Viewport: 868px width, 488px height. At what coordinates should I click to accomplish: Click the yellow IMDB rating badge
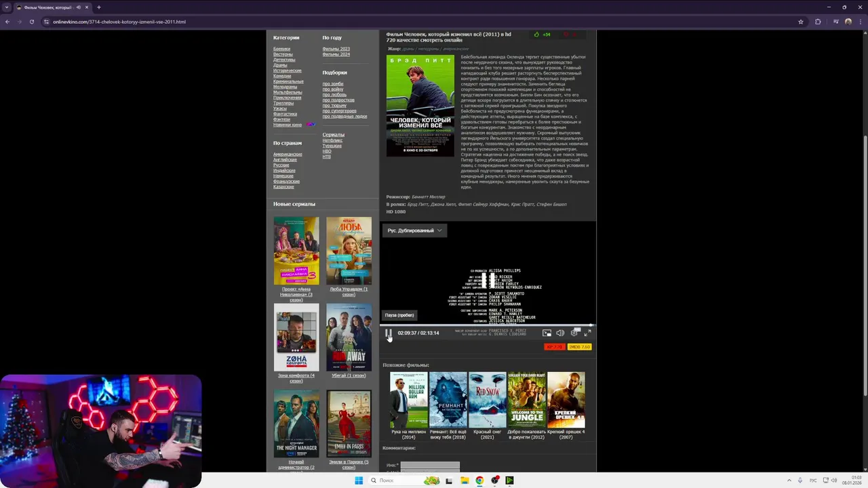point(579,346)
